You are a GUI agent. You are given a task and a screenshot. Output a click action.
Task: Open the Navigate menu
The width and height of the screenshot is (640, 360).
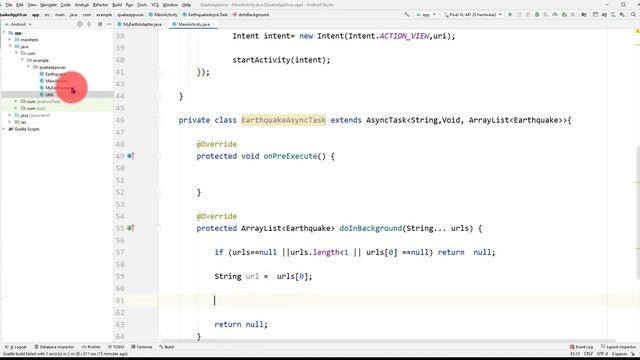[48, 5]
